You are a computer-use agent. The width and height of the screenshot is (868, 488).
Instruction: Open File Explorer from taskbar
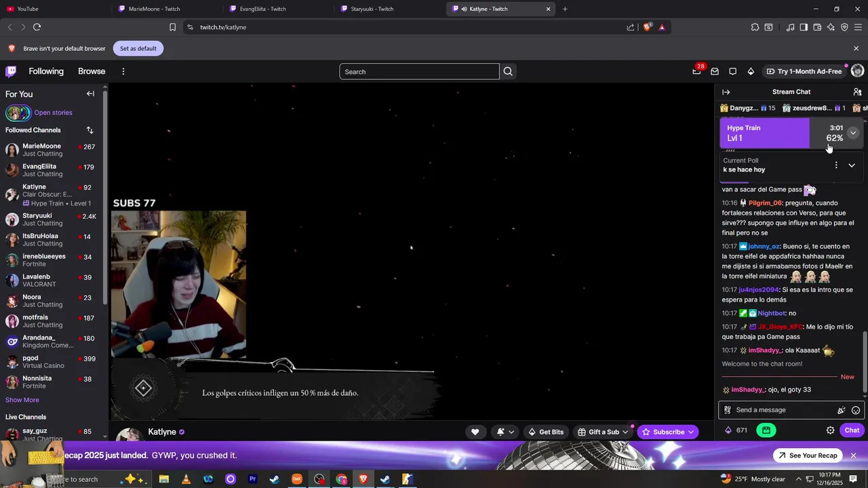pos(163,479)
